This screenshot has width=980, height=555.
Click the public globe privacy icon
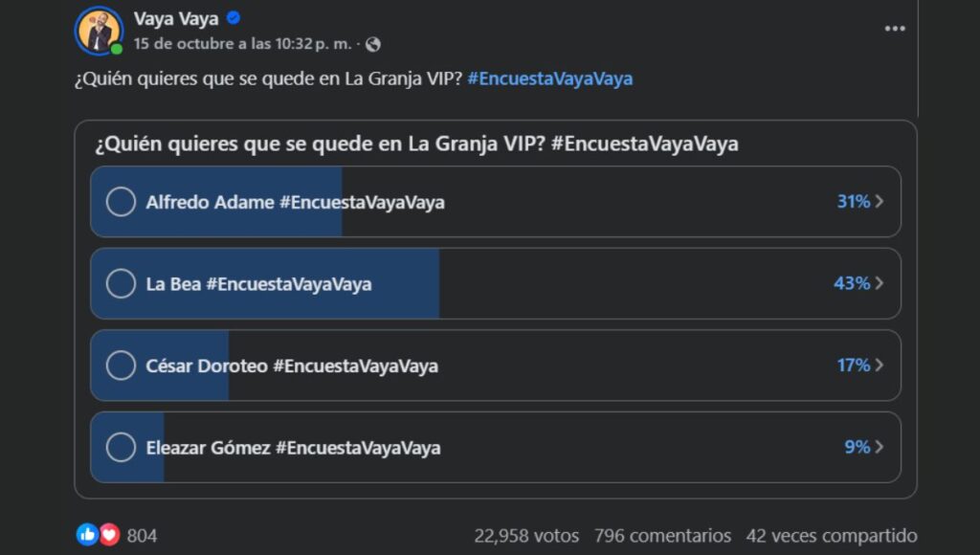pos(373,44)
